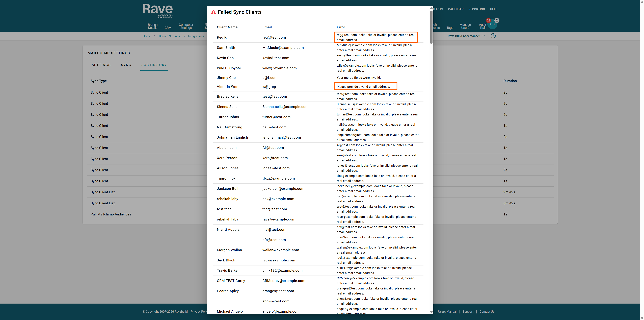
Task: Click the Rave logo
Action: [x=157, y=10]
